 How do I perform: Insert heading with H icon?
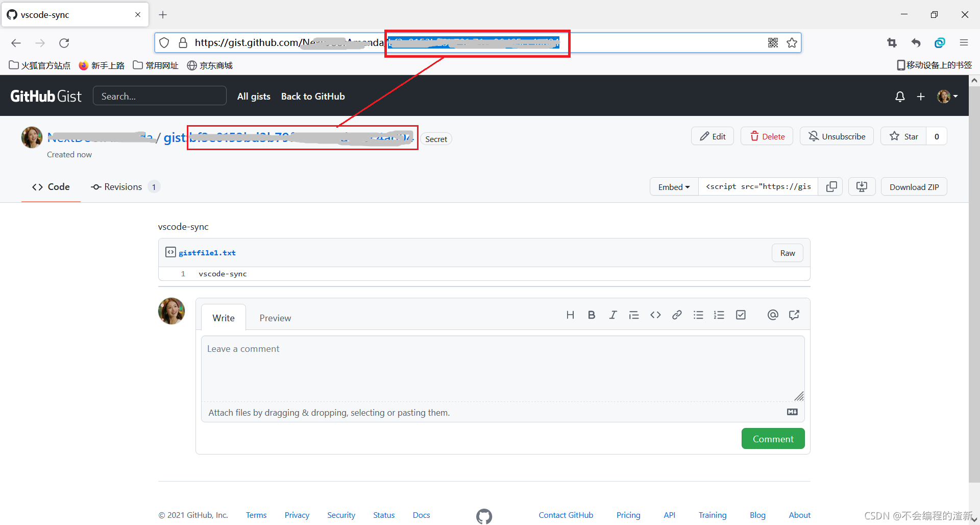[x=570, y=315]
